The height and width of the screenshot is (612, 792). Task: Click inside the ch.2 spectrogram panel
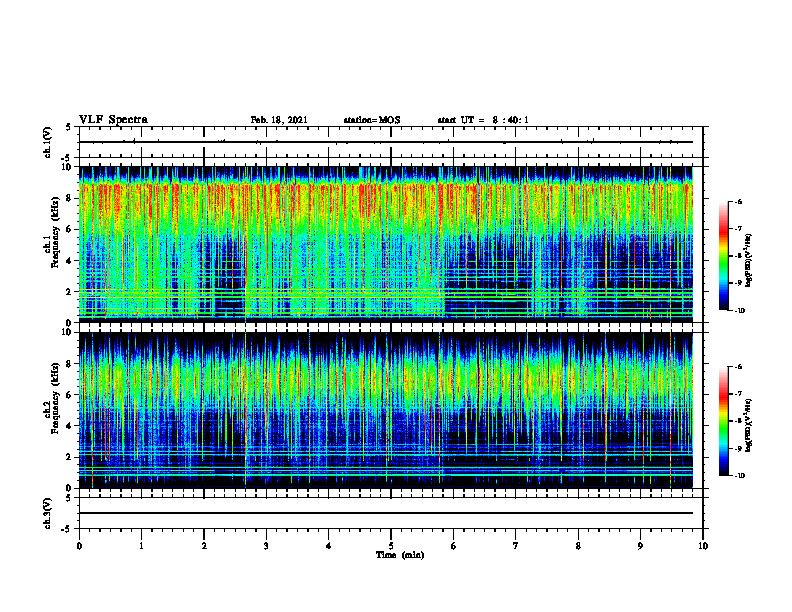point(386,410)
